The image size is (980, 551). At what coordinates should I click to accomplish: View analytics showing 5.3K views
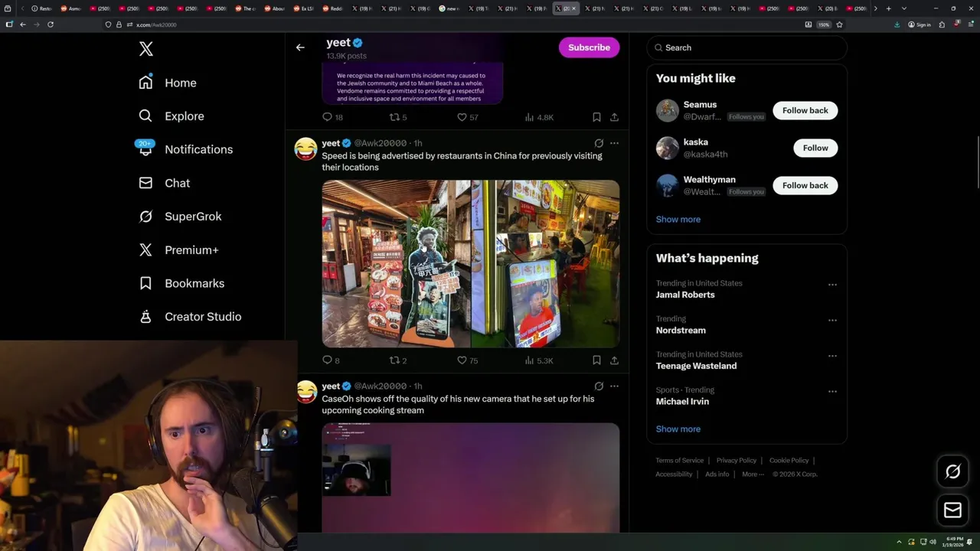539,360
